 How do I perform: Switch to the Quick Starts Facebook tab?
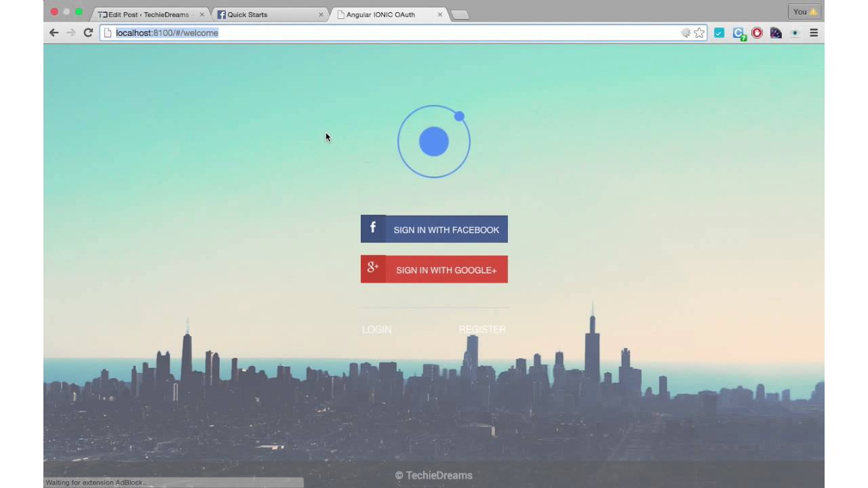click(269, 14)
